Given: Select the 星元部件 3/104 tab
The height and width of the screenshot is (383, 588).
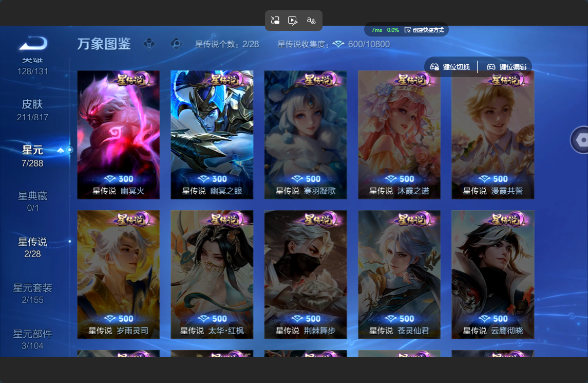Looking at the screenshot, I should pyautogui.click(x=33, y=339).
